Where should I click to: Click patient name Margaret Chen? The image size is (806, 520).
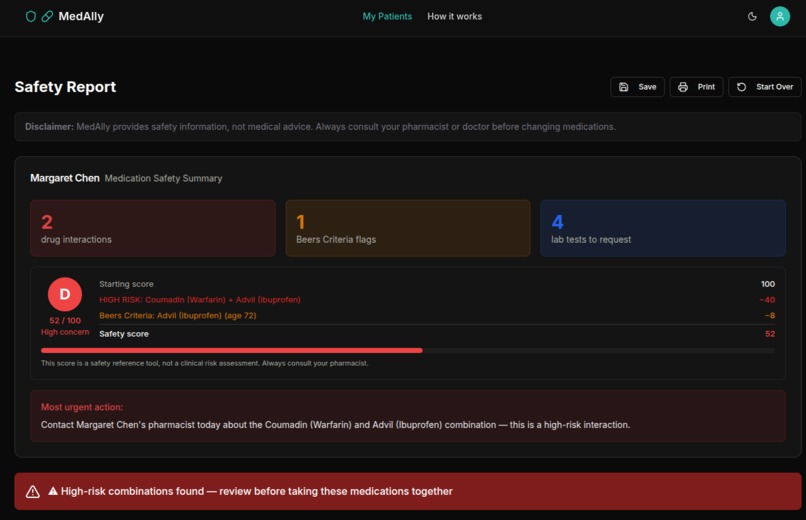click(x=65, y=178)
